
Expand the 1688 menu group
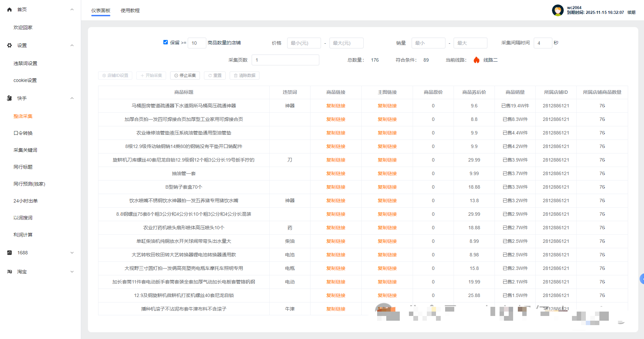[72, 253]
